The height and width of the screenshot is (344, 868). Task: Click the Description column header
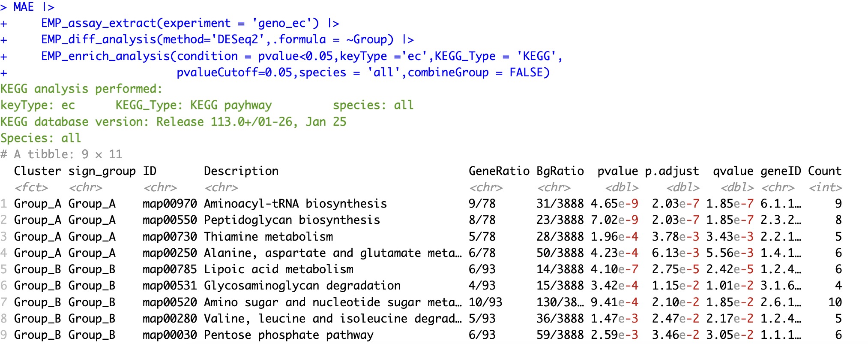click(241, 171)
